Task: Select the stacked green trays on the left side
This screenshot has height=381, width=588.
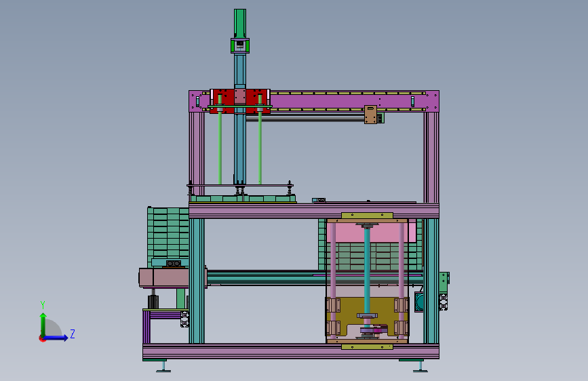Action: pos(168,237)
